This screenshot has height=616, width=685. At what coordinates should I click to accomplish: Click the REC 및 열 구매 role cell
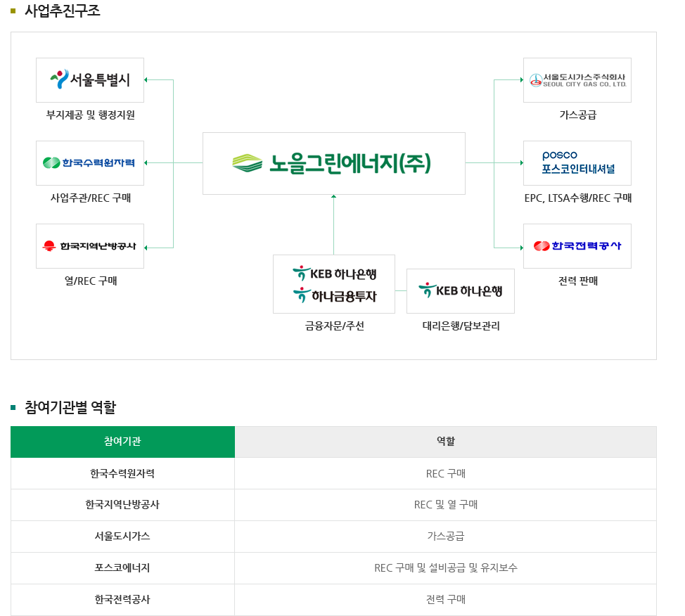tap(446, 505)
